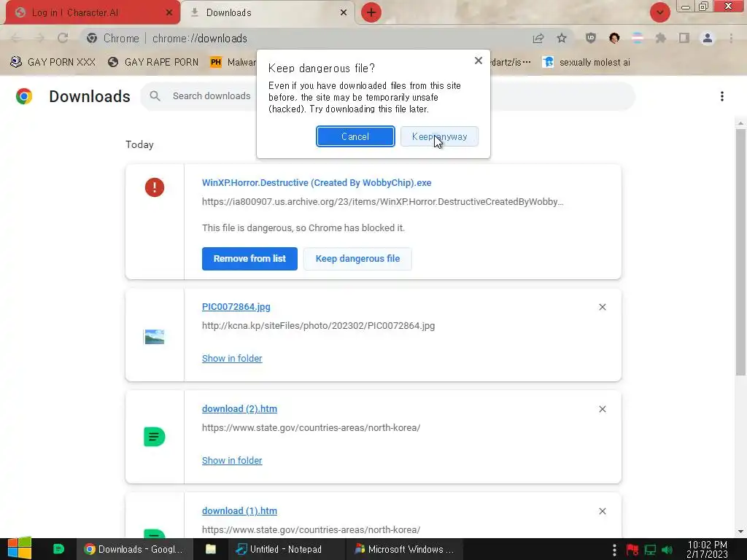Click the back navigation arrow
This screenshot has height=560, width=747.
pos(16,38)
